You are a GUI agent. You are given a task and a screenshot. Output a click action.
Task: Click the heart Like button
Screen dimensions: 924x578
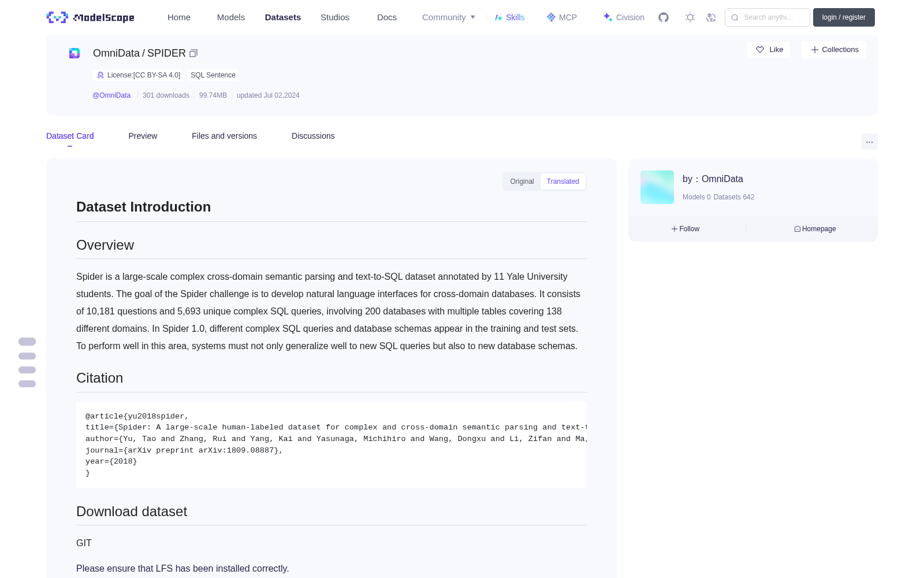pyautogui.click(x=769, y=50)
